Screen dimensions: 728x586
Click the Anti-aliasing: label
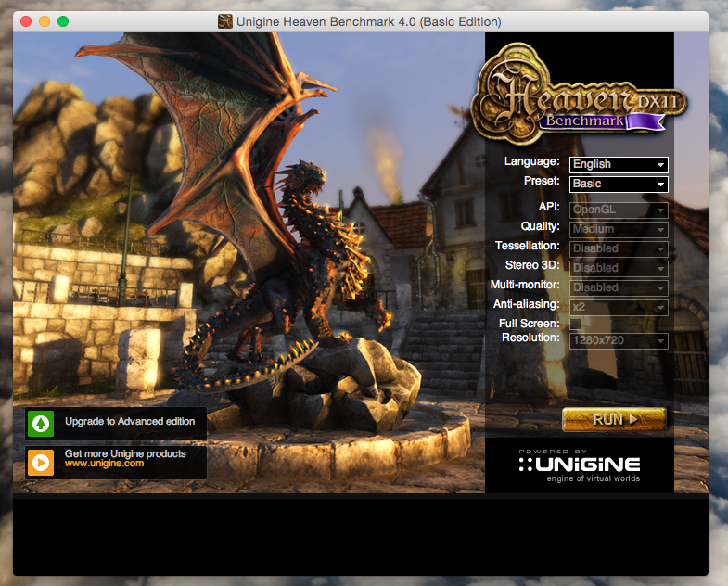(527, 305)
